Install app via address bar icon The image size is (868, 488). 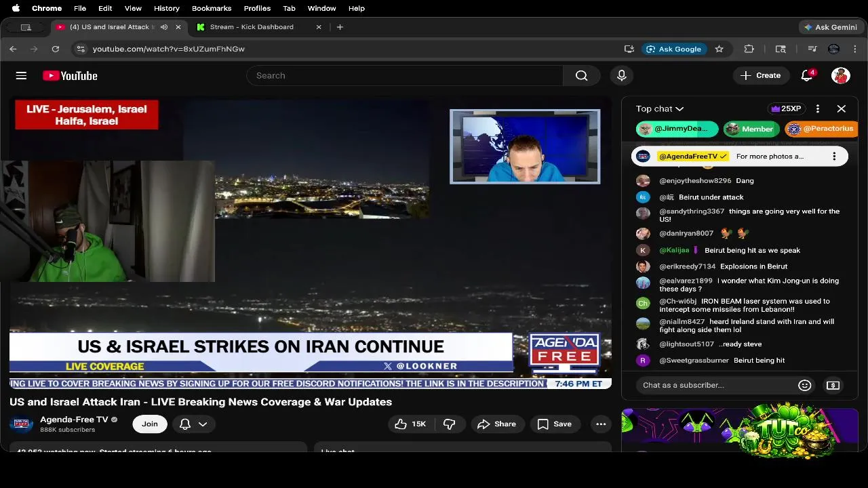click(x=629, y=49)
